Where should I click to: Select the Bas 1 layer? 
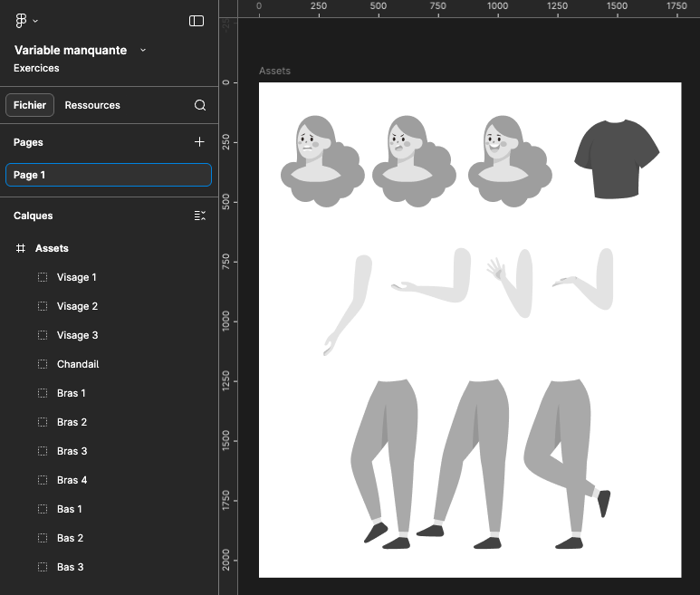point(70,509)
